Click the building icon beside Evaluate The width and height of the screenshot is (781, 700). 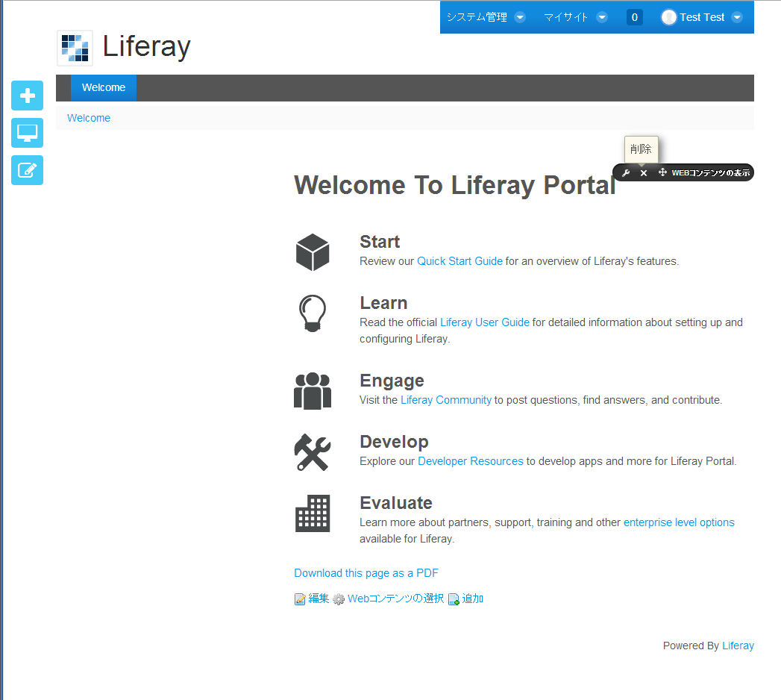[313, 513]
